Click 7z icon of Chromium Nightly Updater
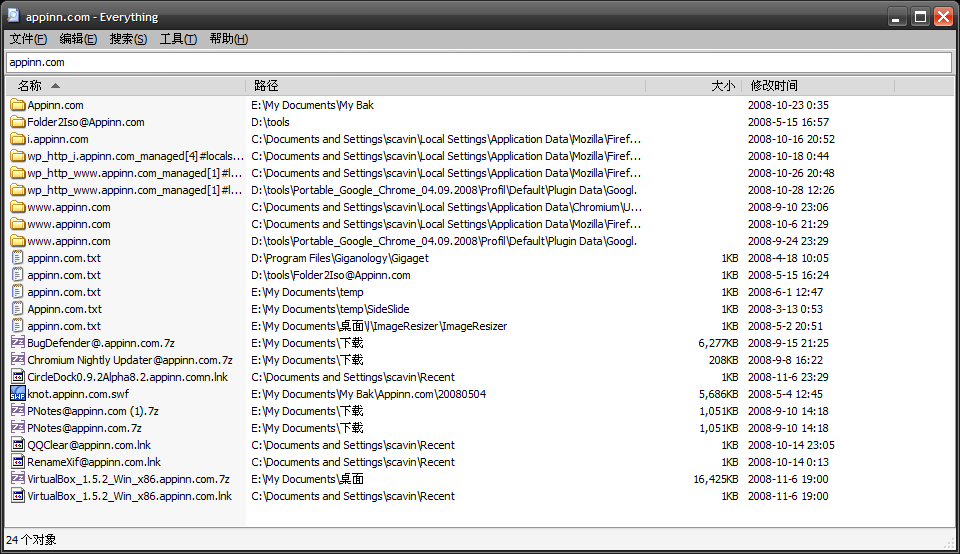The height and width of the screenshot is (554, 960). pos(18,360)
